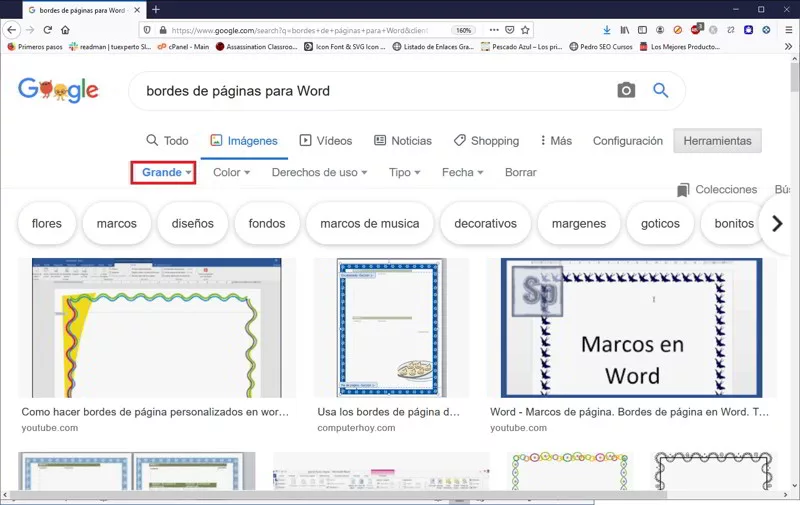Screen dimensions: 800x505
Task: Open the Tipo filter dropdown
Action: [405, 172]
